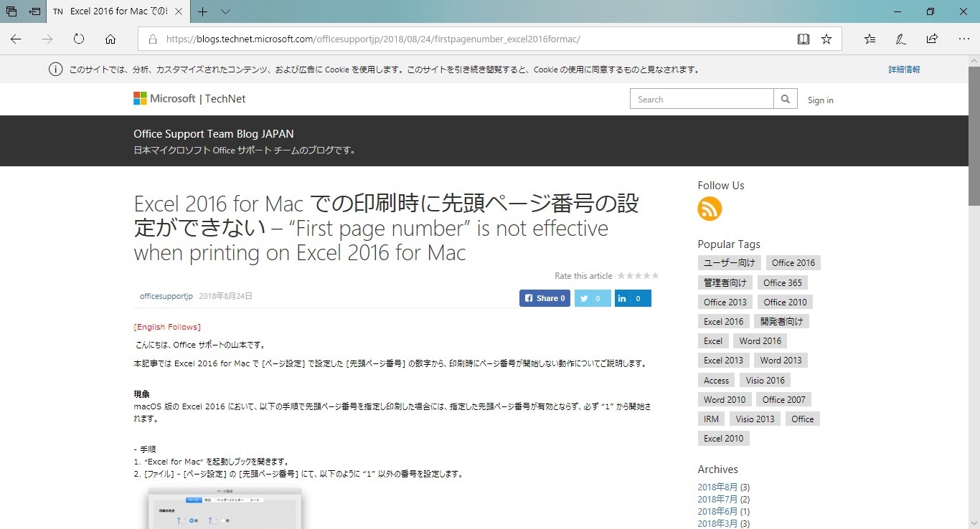Viewport: 980px width, 529px height.
Task: Open the 2018年8月 archive
Action: coord(717,487)
